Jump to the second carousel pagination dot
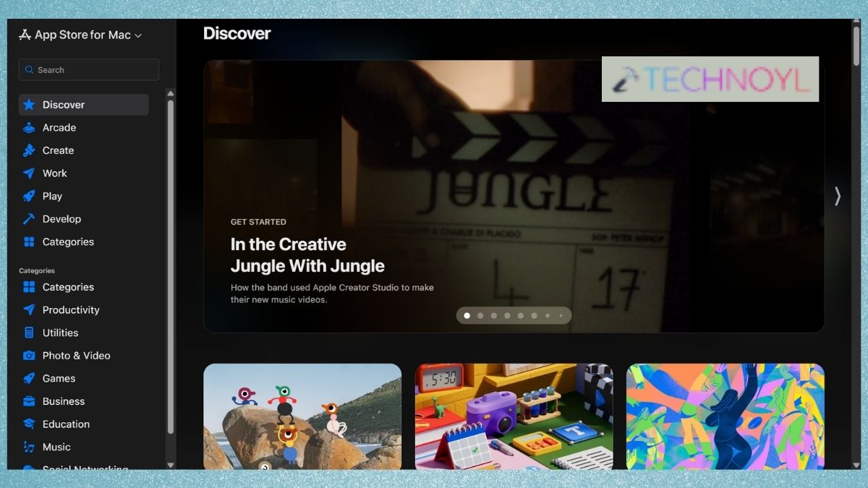Image resolution: width=868 pixels, height=488 pixels. (x=480, y=316)
